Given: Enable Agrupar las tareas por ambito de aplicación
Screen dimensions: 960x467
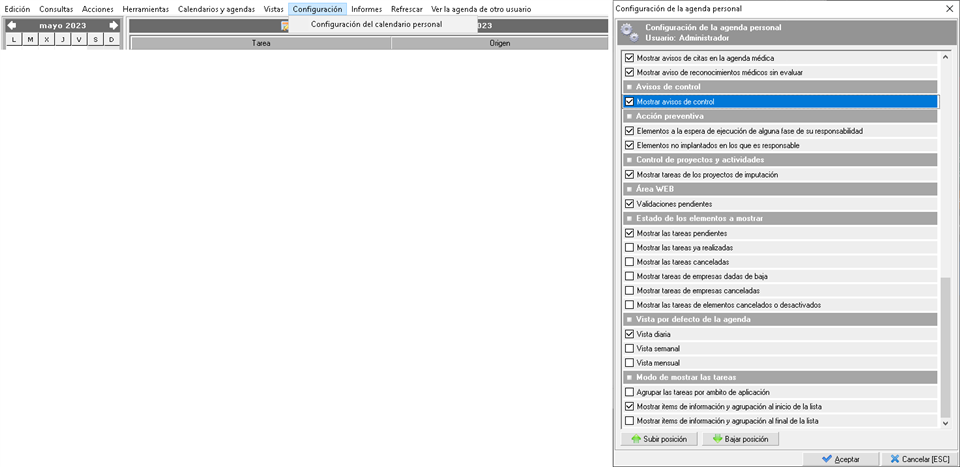Looking at the screenshot, I should [x=629, y=392].
